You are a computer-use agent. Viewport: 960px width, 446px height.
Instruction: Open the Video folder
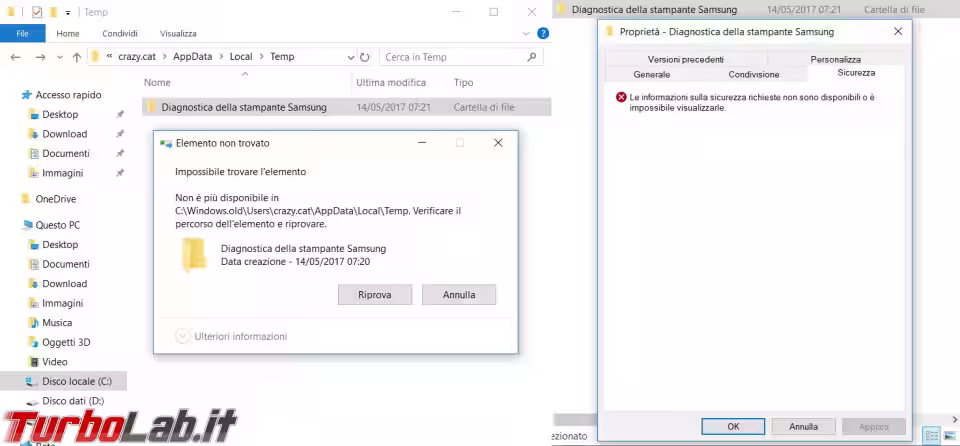54,362
